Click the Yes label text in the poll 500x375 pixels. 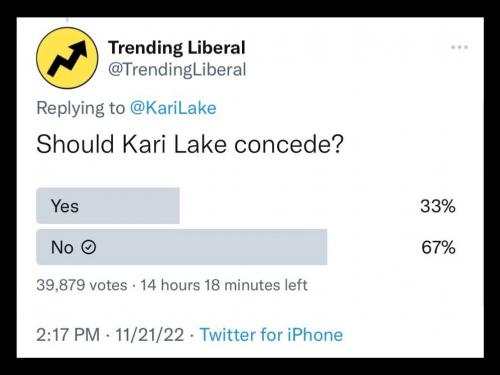65,206
